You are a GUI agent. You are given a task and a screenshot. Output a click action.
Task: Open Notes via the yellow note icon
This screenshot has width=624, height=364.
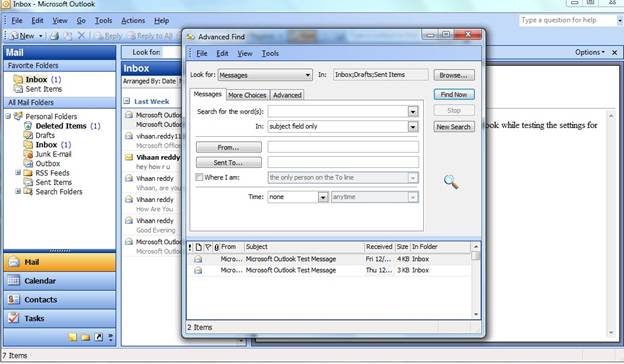(x=72, y=337)
